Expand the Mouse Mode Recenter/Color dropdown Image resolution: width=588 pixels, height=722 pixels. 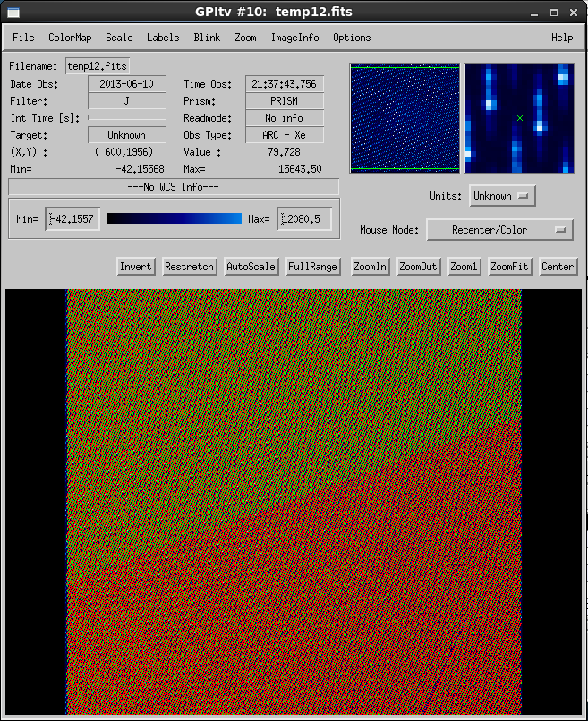[x=500, y=230]
